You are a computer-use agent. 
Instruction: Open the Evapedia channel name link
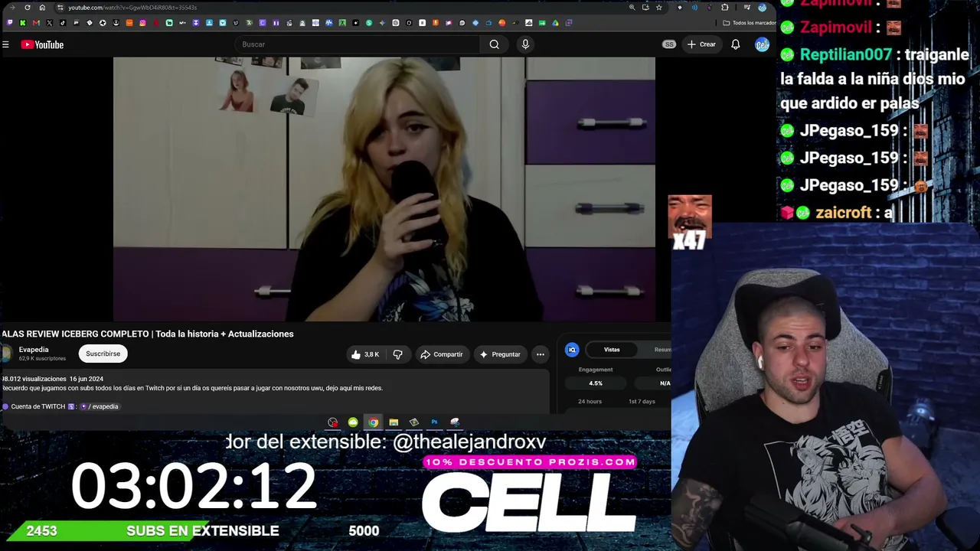pyautogui.click(x=34, y=350)
